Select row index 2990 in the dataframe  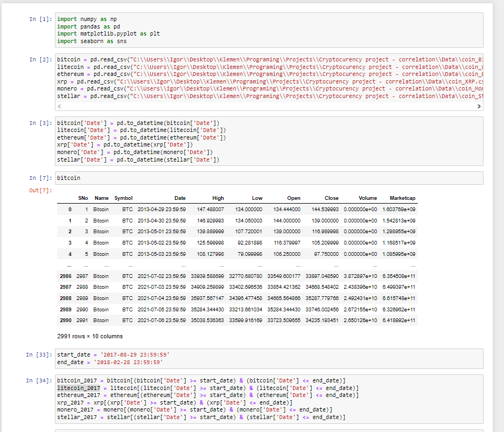tap(66, 320)
